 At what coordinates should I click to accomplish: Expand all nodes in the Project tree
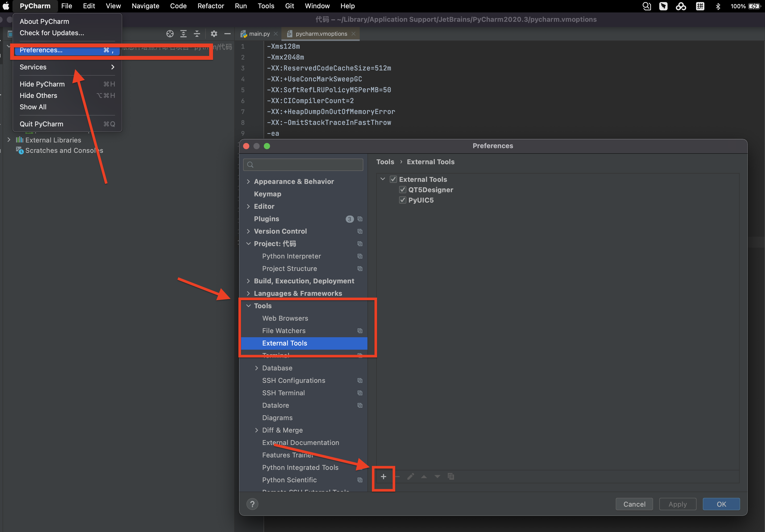pos(183,34)
